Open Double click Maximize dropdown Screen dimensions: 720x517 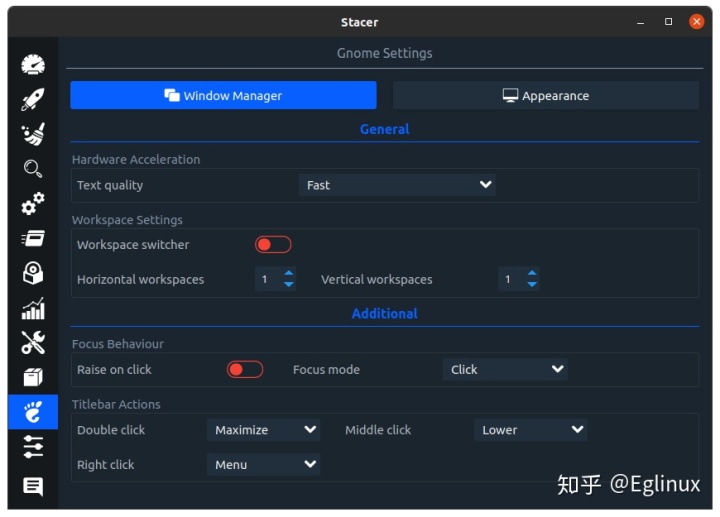(263, 430)
